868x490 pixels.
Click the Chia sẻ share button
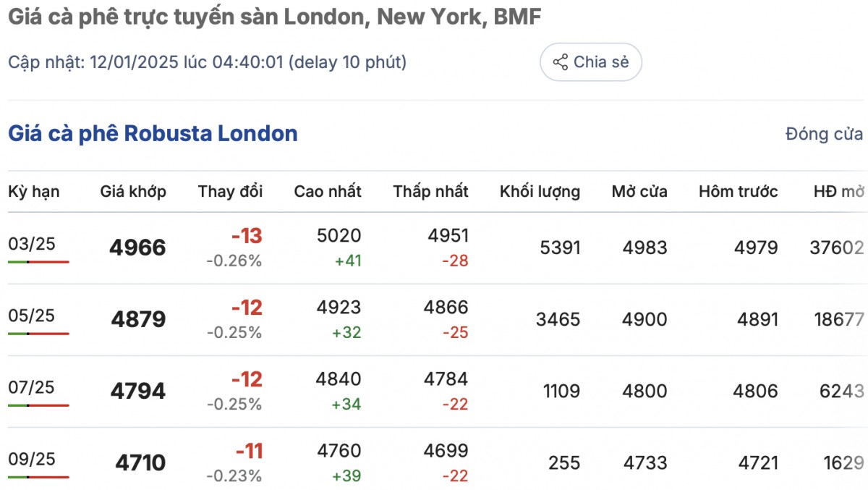coord(590,62)
